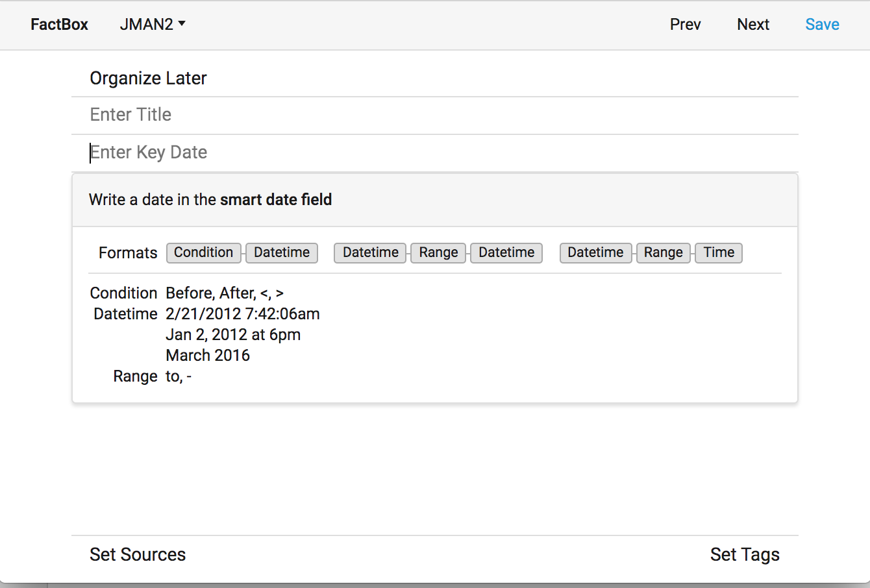
Task: Select the Organize Later field
Action: tap(148, 79)
